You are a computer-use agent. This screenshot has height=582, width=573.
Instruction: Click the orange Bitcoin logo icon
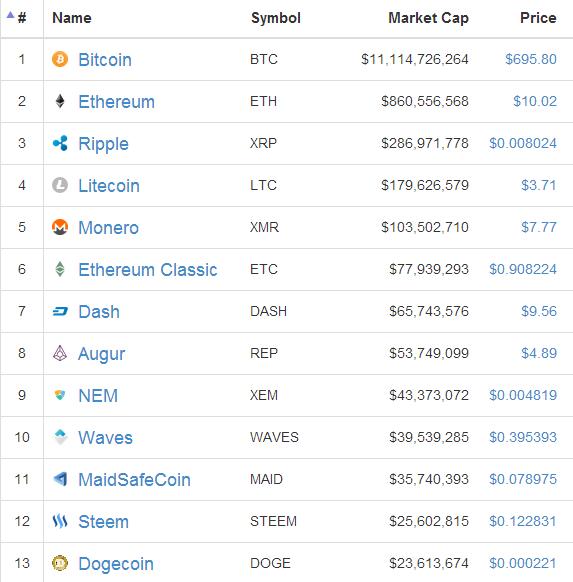(x=60, y=59)
